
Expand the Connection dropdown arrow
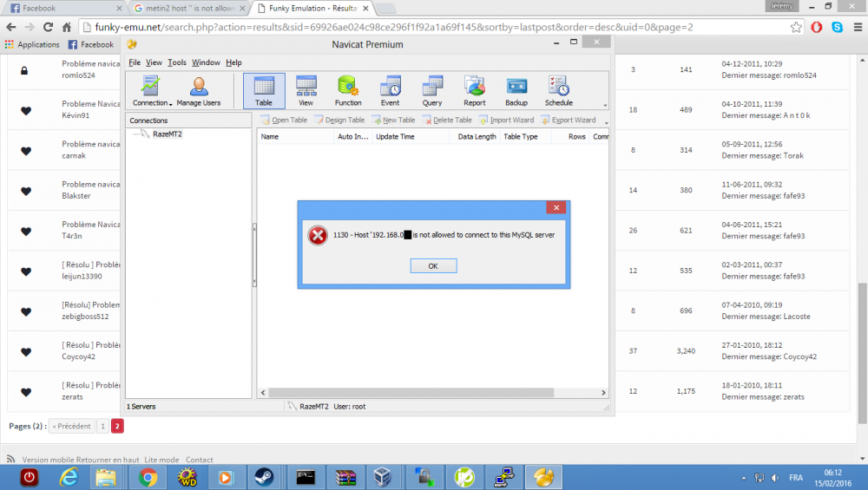170,104
